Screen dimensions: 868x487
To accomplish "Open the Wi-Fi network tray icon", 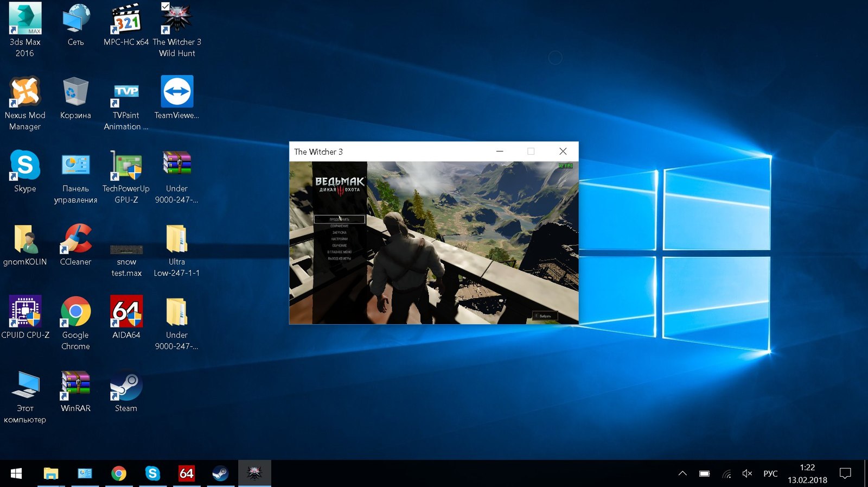I will [726, 473].
